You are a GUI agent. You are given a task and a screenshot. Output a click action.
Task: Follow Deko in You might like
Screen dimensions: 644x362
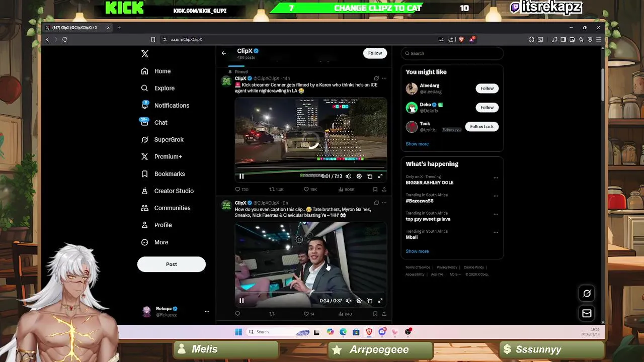tap(487, 107)
